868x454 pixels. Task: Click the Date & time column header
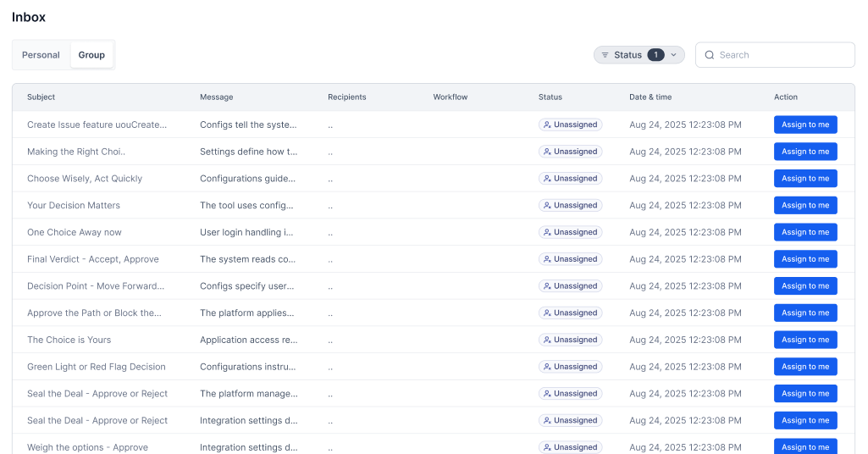tap(650, 97)
